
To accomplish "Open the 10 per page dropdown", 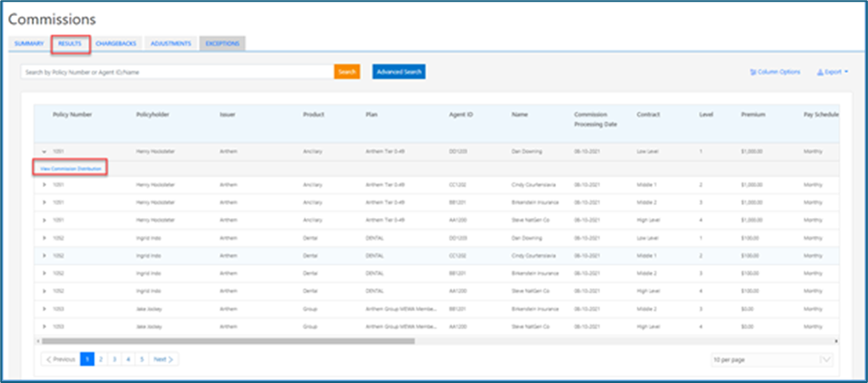I will pyautogui.click(x=771, y=359).
